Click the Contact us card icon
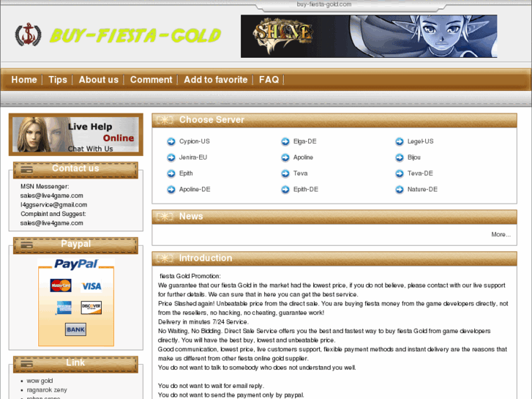532x399 pixels. [x=26, y=169]
